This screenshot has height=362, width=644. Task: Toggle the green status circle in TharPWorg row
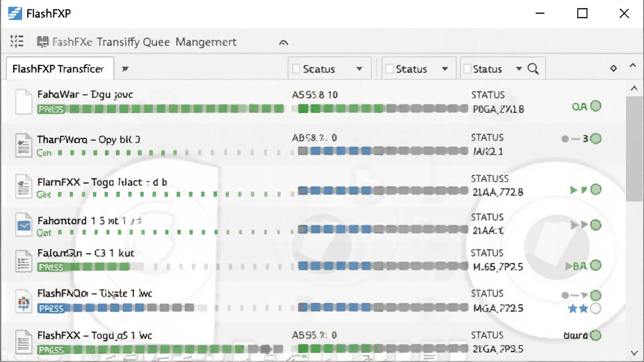pos(596,139)
